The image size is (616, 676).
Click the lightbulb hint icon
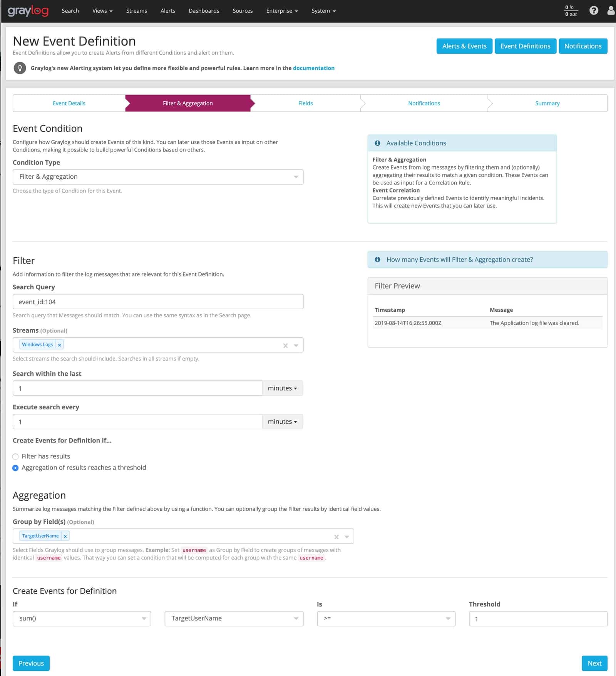(x=20, y=68)
